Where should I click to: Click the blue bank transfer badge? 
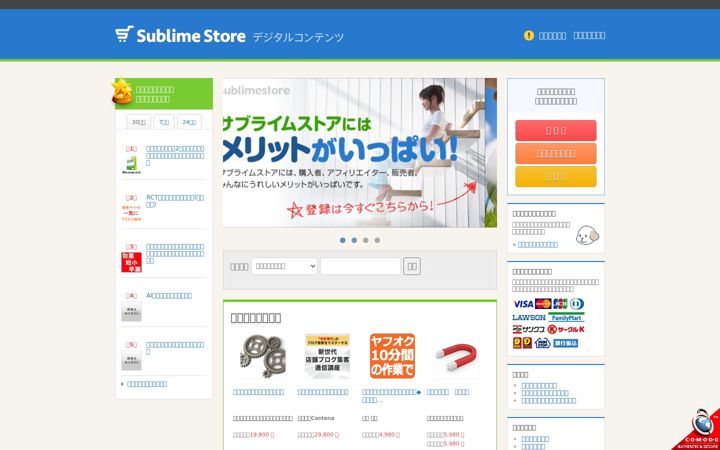pos(565,343)
